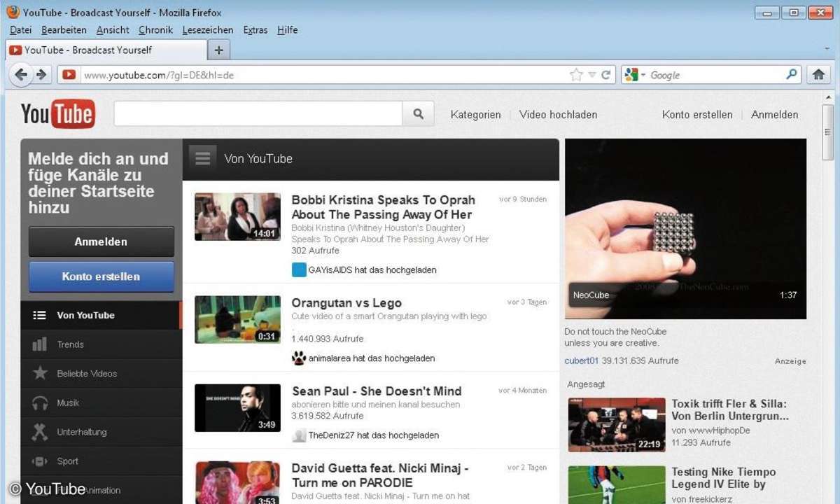Click the Unterhaltung sidebar icon

click(40, 432)
